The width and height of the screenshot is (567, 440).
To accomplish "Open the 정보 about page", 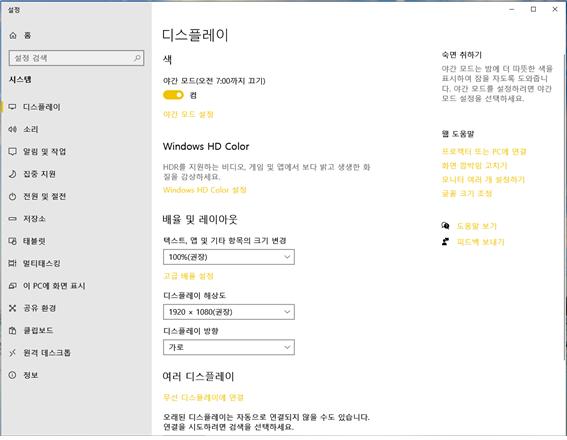I will 76,375.
